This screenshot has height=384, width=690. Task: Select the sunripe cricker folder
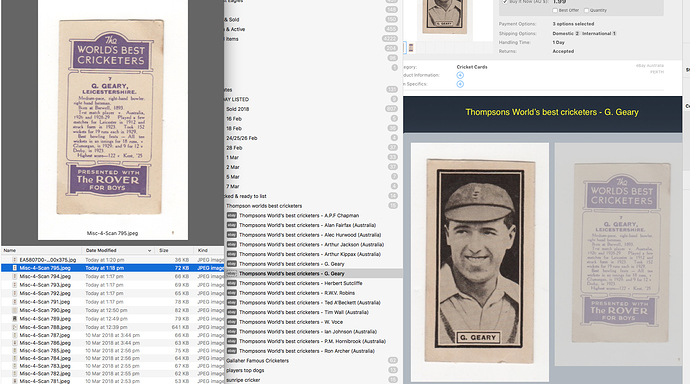(x=243, y=380)
